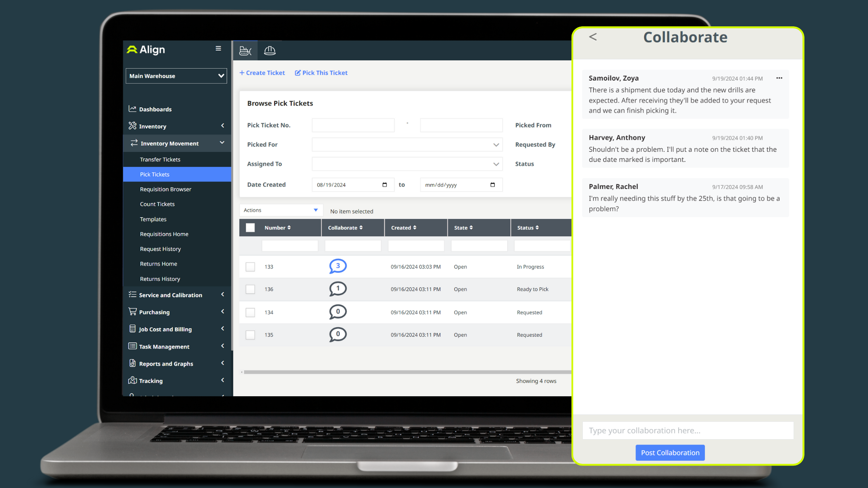Check the row checkbox for ticket 134

[250, 312]
